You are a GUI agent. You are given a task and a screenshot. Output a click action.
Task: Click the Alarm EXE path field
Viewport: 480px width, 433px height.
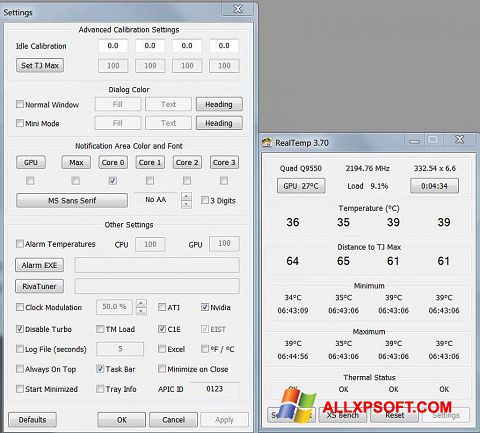pos(157,265)
